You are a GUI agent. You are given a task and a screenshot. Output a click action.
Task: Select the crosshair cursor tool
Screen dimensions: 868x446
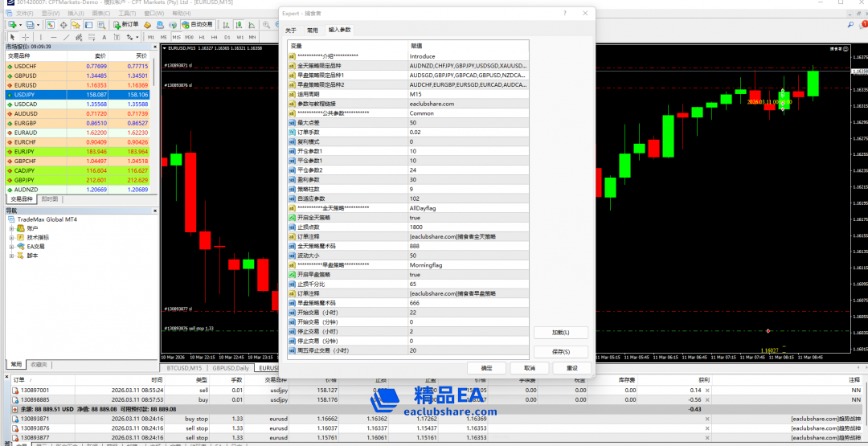pos(25,37)
